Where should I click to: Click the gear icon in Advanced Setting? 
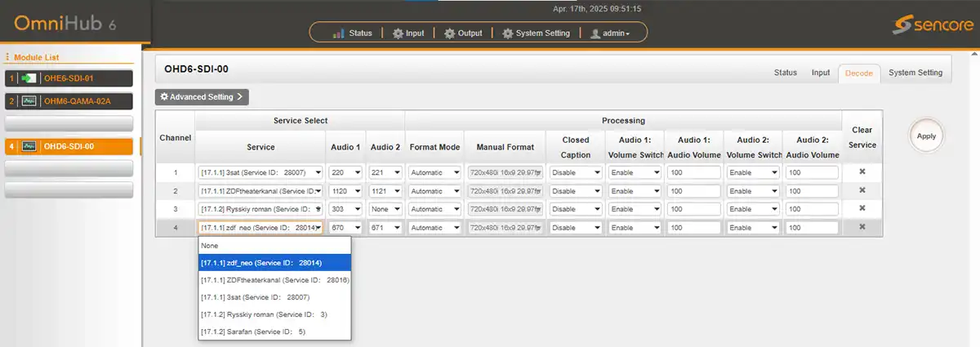pyautogui.click(x=164, y=97)
